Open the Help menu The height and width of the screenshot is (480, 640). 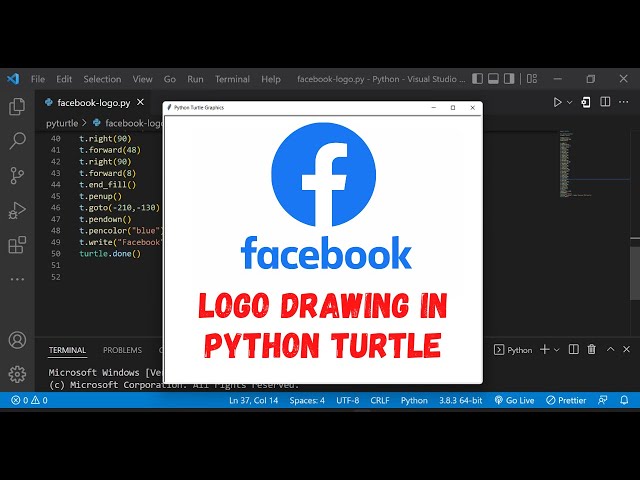pos(271,79)
